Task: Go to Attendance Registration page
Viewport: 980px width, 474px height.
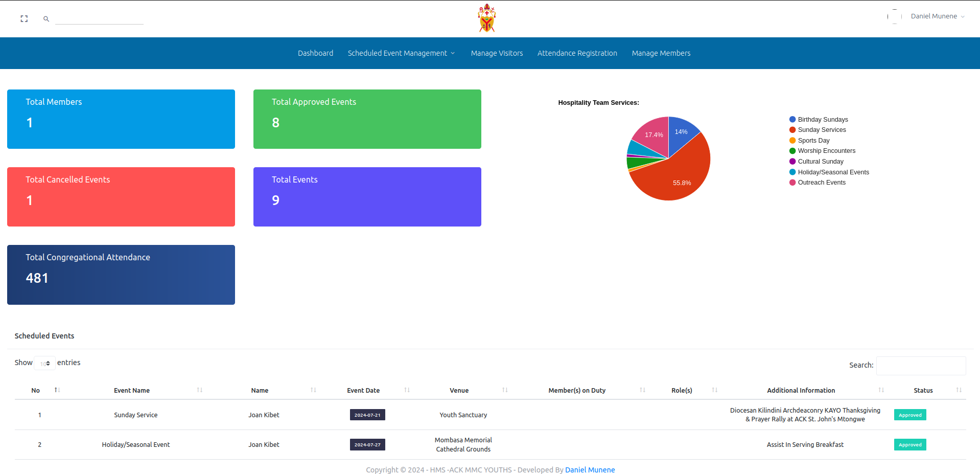Action: click(577, 53)
